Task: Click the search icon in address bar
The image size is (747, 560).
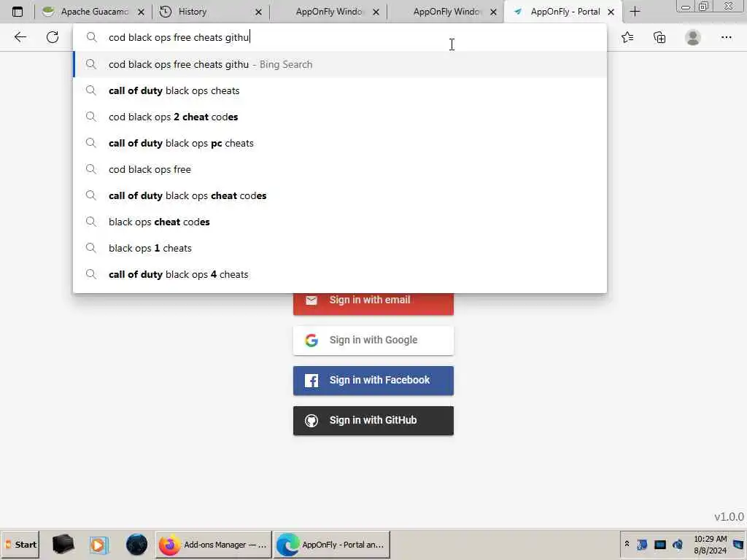Action: click(91, 37)
